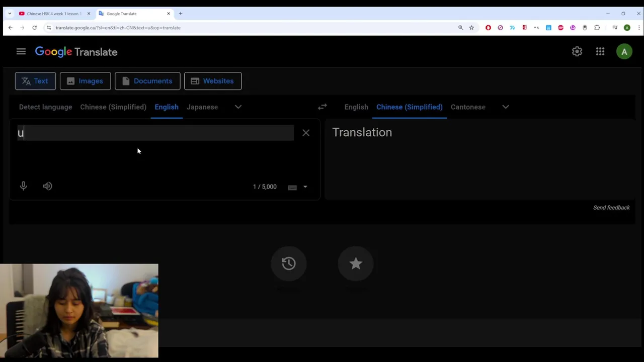This screenshot has height=362, width=644.
Task: Expand more source languages
Action: click(x=238, y=107)
